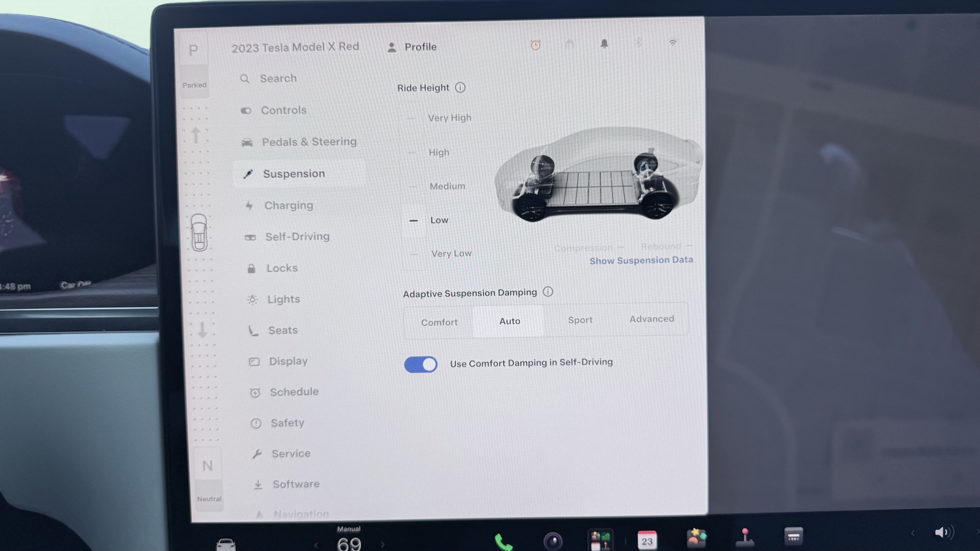Screen dimensions: 980x551
Task: Click the Software download icon
Action: point(258,484)
